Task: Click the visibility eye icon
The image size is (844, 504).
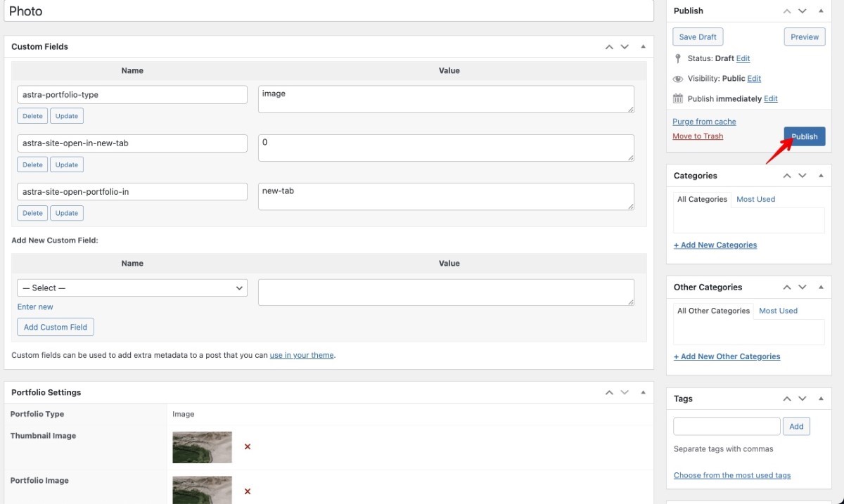Action: coord(678,79)
